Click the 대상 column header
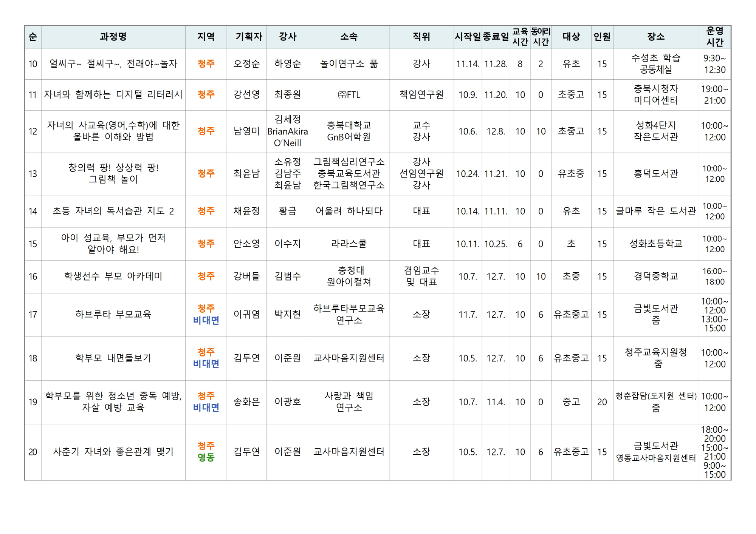756x534 pixels. (x=571, y=37)
